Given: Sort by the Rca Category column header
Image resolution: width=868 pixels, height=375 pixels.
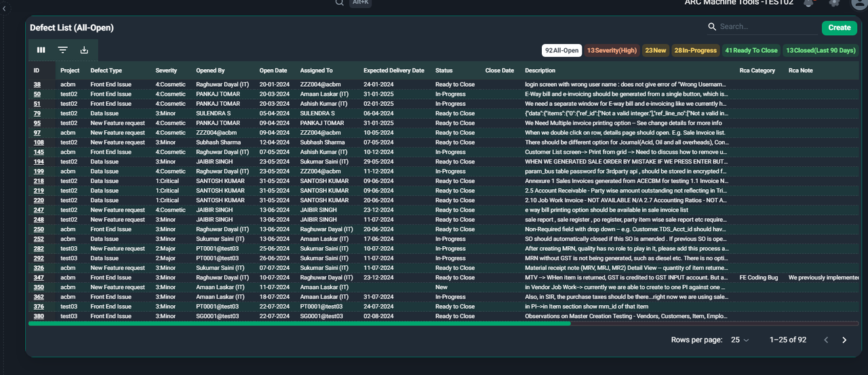Looking at the screenshot, I should point(757,71).
